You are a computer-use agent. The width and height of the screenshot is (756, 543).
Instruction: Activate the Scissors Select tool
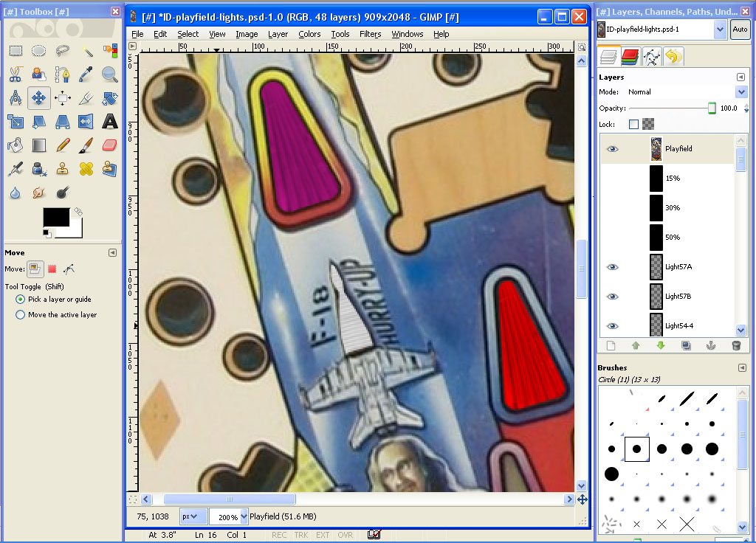(x=16, y=74)
